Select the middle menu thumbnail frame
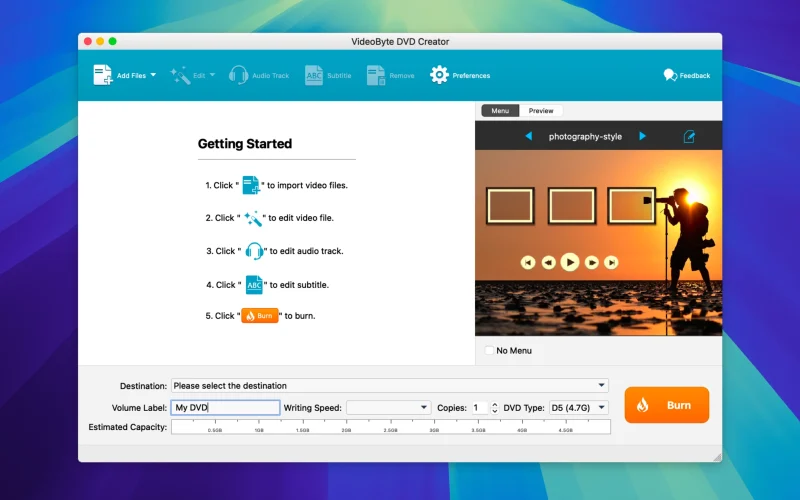800x500 pixels. tap(572, 206)
